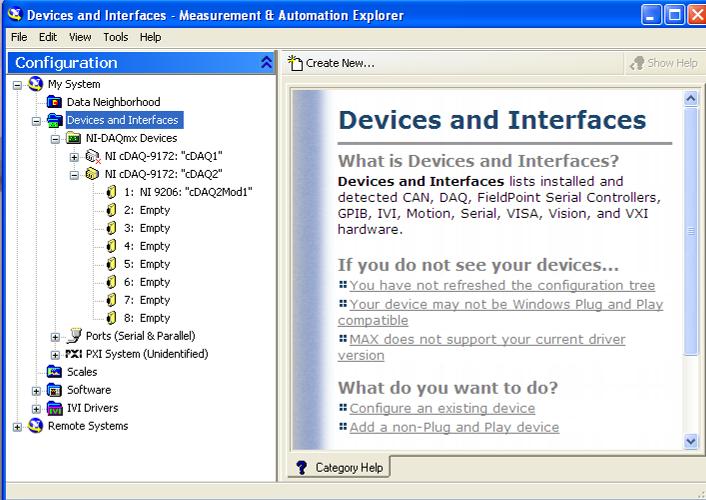Open the Tools menu

(x=116, y=37)
